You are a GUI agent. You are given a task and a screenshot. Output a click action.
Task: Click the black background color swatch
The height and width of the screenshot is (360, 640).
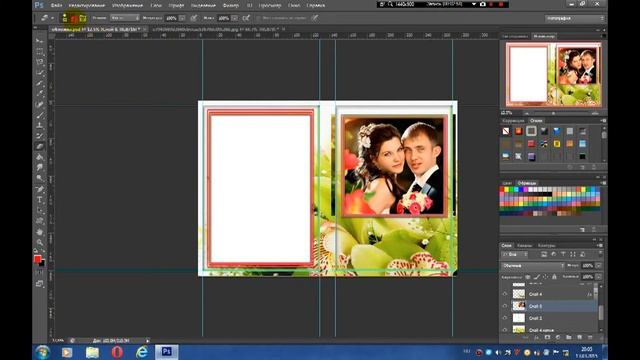[42, 264]
